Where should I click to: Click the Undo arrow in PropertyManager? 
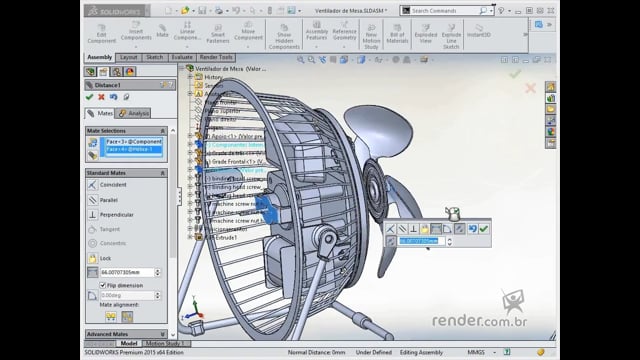click(x=113, y=97)
